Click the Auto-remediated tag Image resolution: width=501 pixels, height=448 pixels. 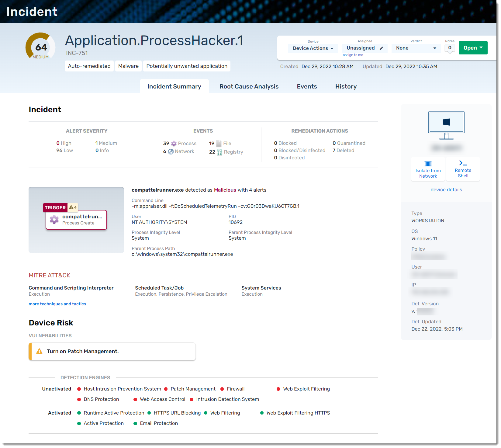click(89, 66)
